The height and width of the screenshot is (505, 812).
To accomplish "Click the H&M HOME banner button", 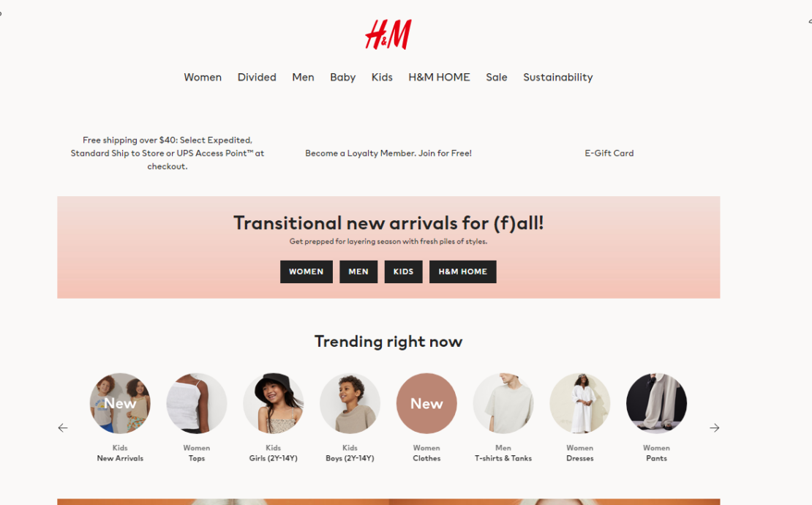I will click(463, 272).
